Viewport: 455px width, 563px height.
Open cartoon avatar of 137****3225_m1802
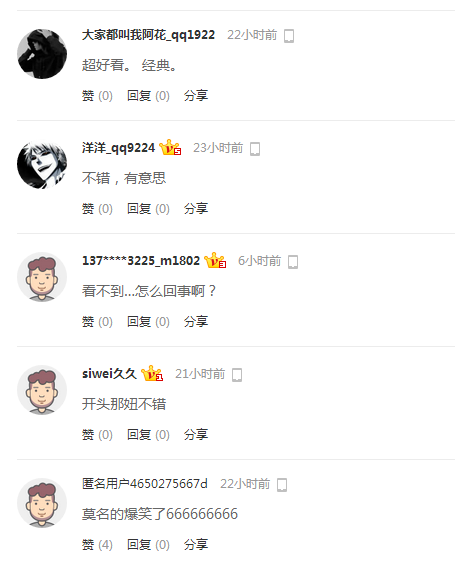tap(42, 277)
